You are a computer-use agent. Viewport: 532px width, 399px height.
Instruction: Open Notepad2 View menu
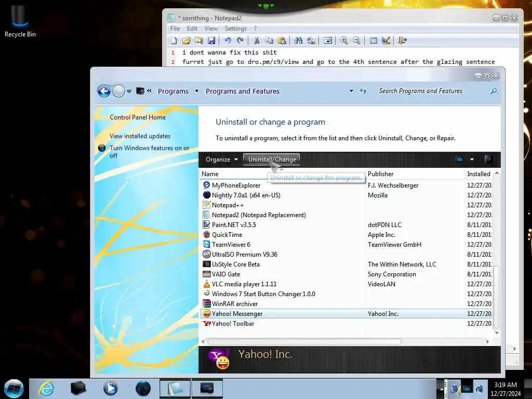click(x=211, y=29)
